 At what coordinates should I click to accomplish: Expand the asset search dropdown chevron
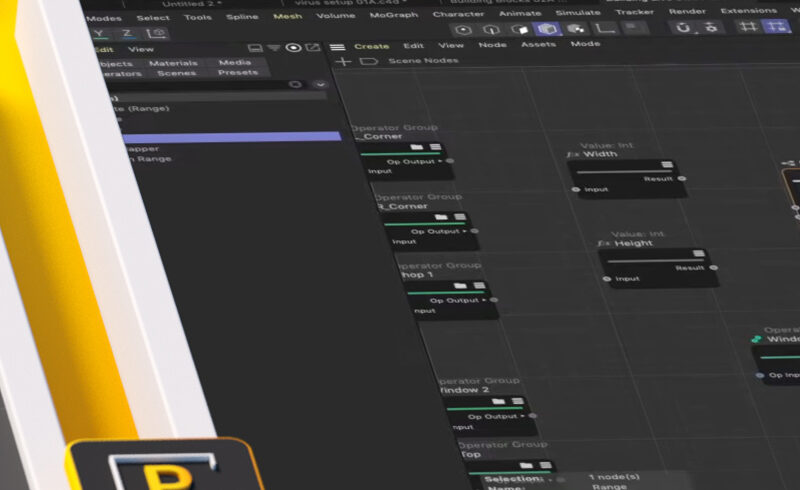tap(320, 84)
